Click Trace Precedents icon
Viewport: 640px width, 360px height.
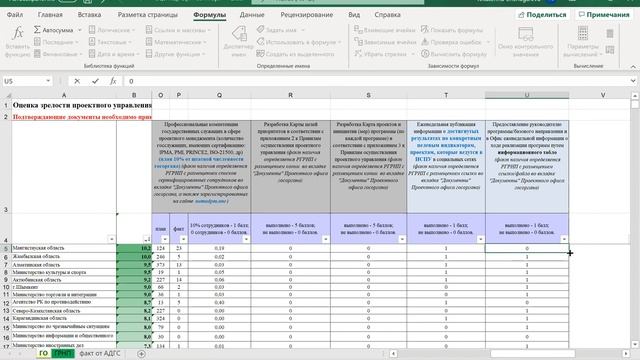[x=358, y=29]
